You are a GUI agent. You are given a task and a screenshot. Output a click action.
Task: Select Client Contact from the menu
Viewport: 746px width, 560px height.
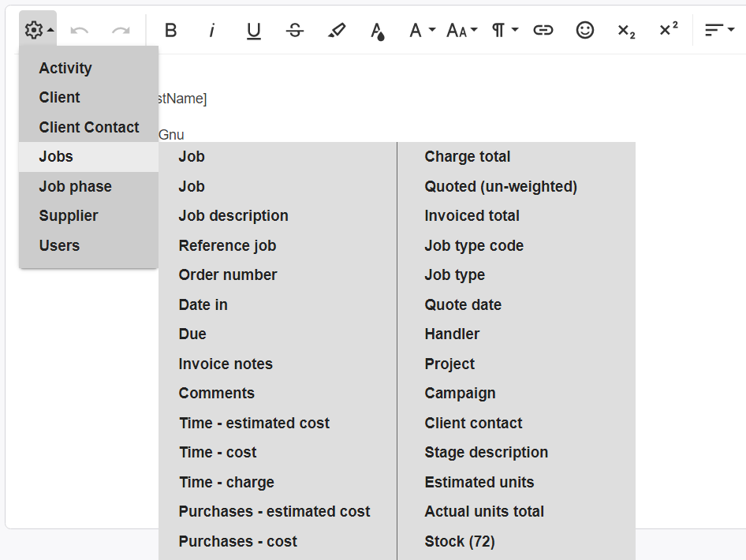[89, 127]
